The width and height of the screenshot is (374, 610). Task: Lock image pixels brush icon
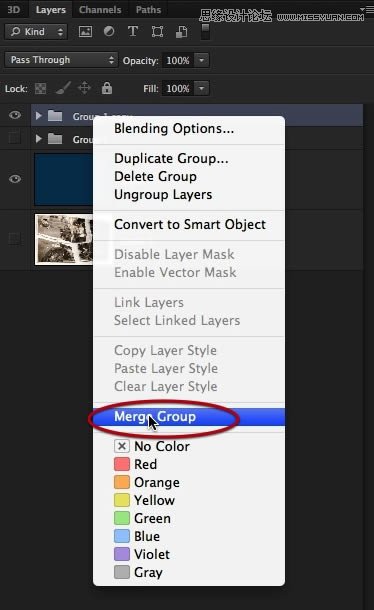[63, 88]
